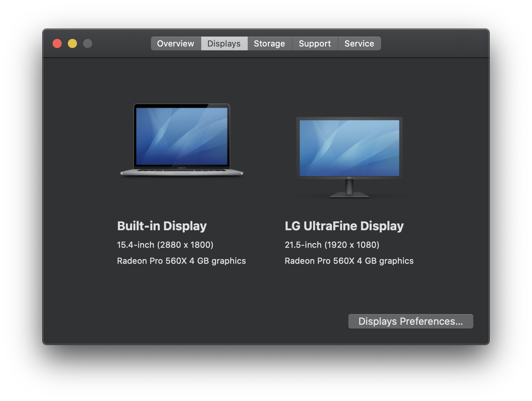Click the base of the laptop thumbnail
Image resolution: width=532 pixels, height=401 pixels.
click(181, 173)
